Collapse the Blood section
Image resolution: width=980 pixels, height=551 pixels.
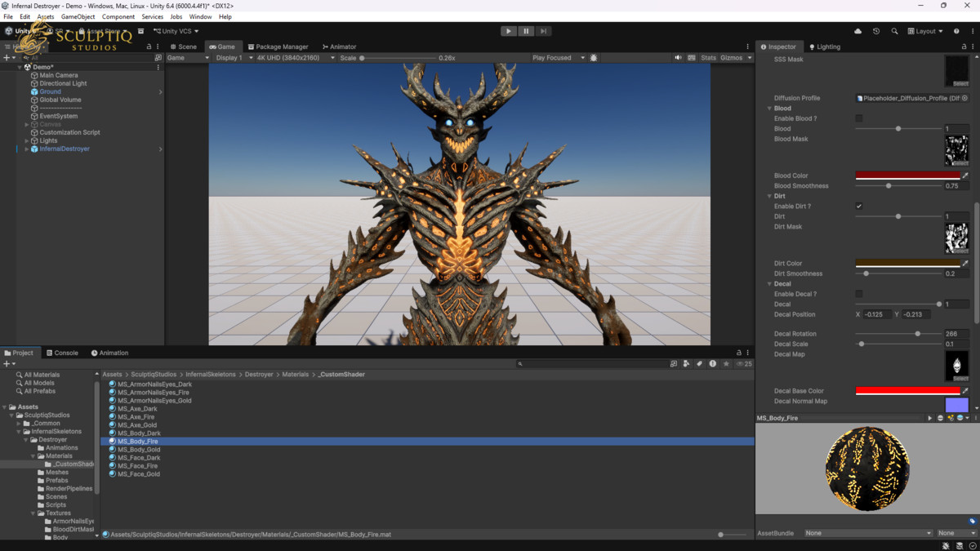[769, 109]
